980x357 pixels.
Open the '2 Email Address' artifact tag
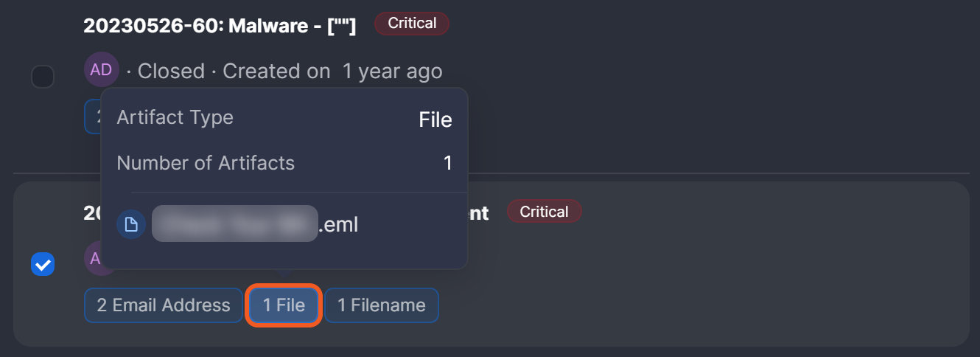click(163, 305)
